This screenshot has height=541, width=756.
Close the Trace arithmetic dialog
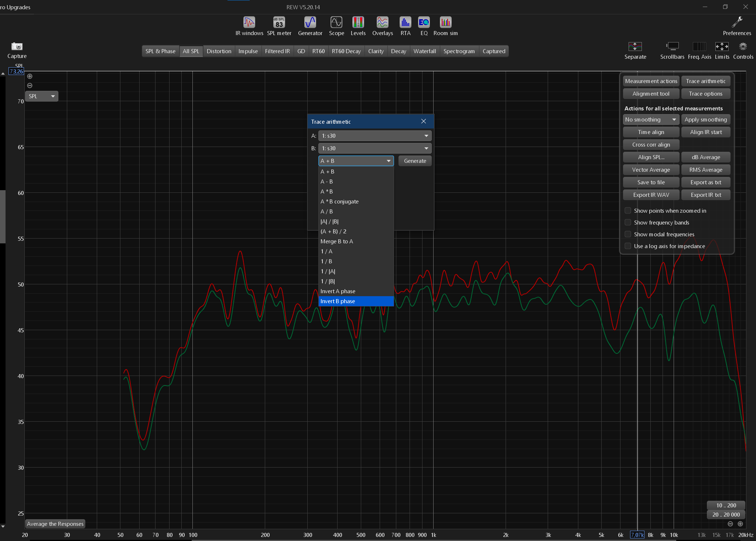click(x=424, y=121)
